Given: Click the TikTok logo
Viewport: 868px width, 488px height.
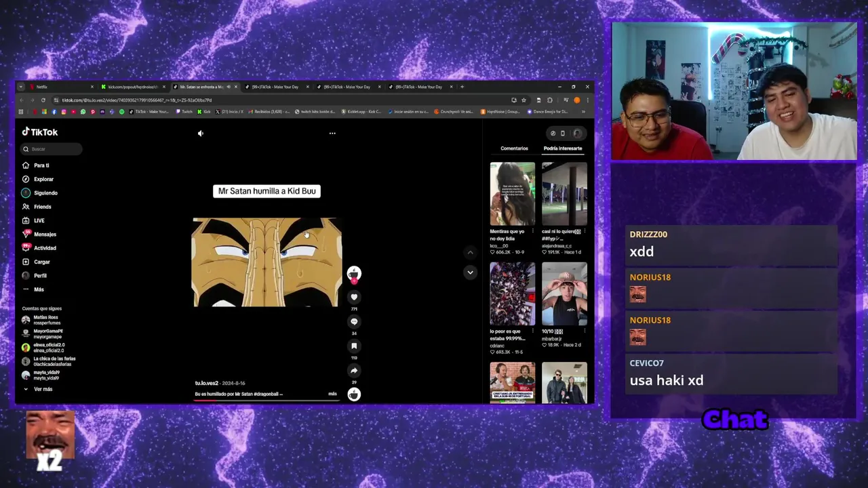Looking at the screenshot, I should (x=40, y=132).
